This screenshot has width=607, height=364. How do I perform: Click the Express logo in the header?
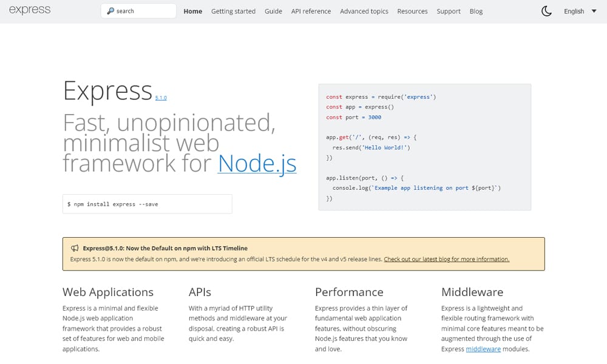point(29,9)
